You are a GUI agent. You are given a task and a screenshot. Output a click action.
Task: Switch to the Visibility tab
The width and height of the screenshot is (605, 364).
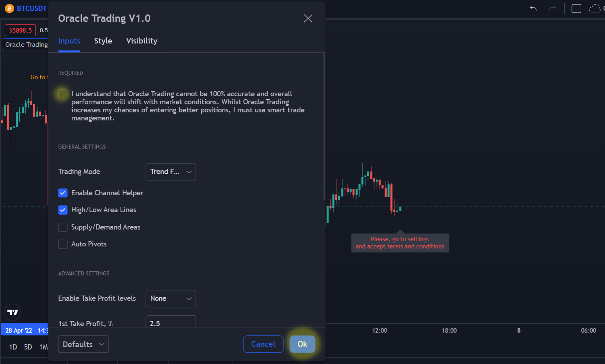[141, 41]
